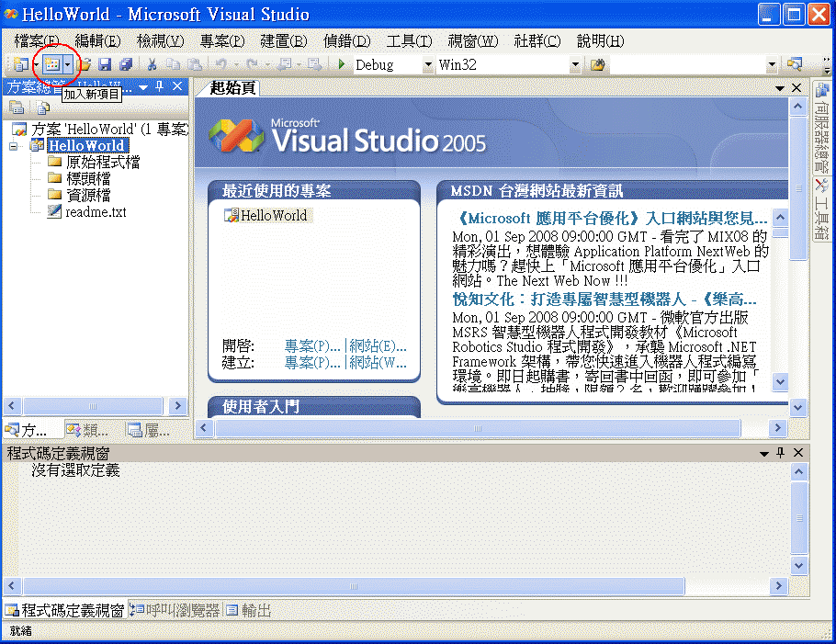
Task: Open the 建置(B) menu
Action: [284, 41]
